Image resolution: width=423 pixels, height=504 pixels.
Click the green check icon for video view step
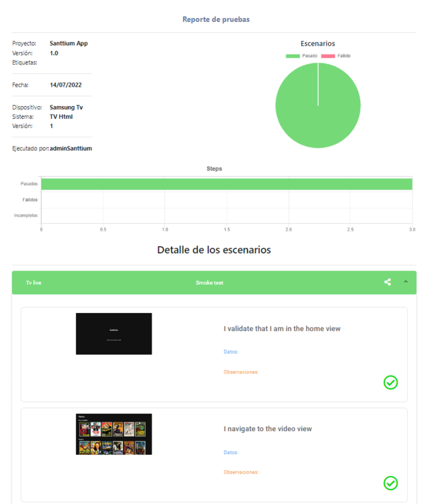tap(391, 483)
